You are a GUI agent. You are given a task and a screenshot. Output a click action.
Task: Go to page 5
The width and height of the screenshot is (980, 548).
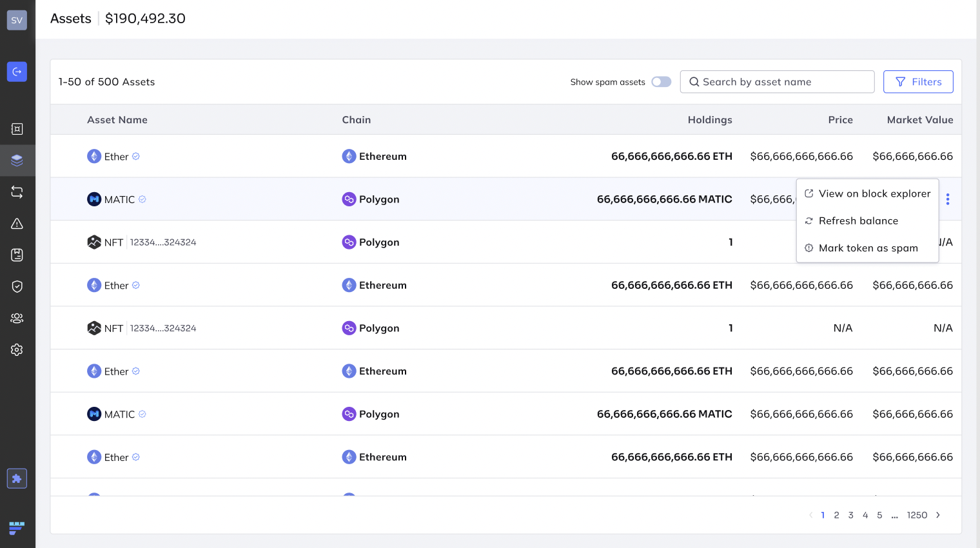pyautogui.click(x=879, y=515)
